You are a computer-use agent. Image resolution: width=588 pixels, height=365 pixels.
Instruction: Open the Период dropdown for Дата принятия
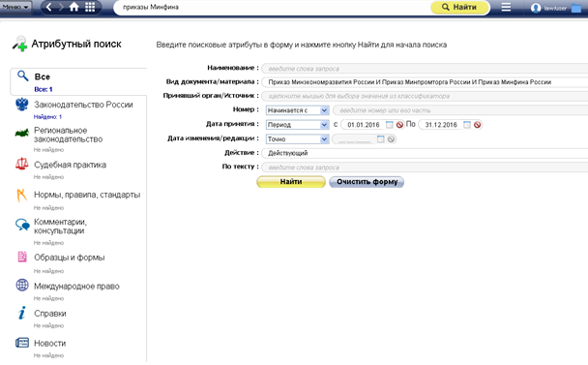(297, 125)
